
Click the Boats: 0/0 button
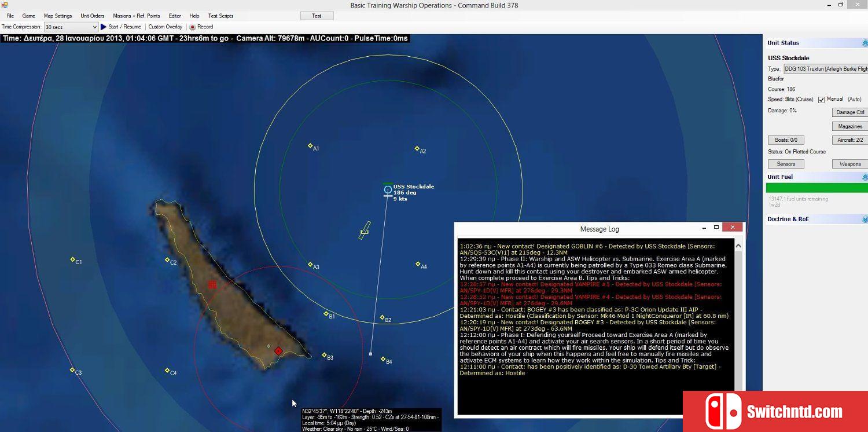point(786,140)
